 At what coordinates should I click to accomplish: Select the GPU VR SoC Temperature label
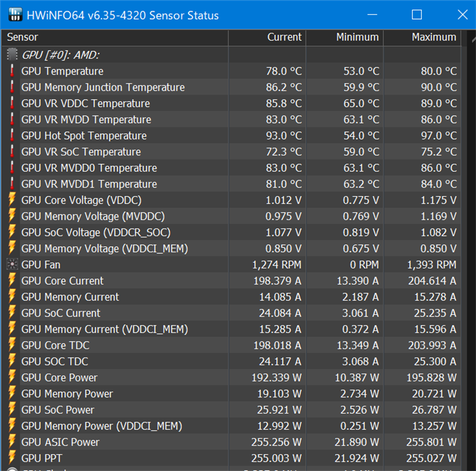tap(81, 152)
